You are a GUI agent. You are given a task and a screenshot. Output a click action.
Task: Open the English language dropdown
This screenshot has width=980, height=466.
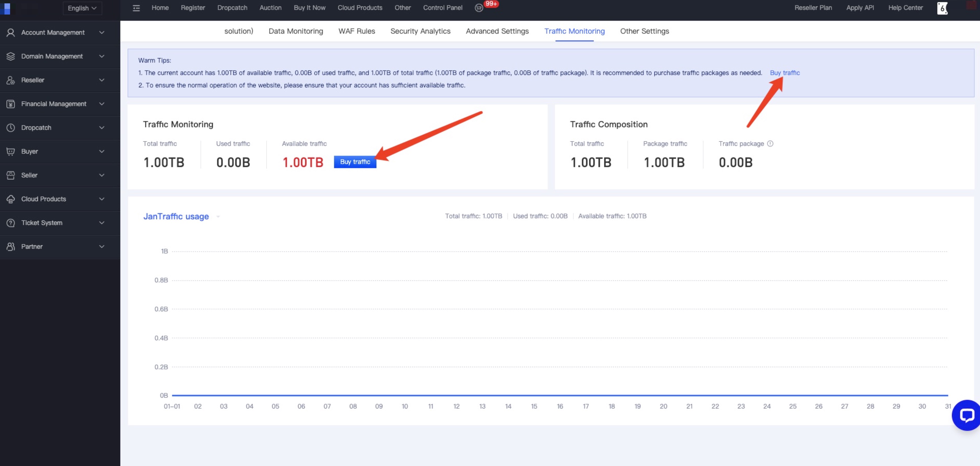(x=82, y=8)
